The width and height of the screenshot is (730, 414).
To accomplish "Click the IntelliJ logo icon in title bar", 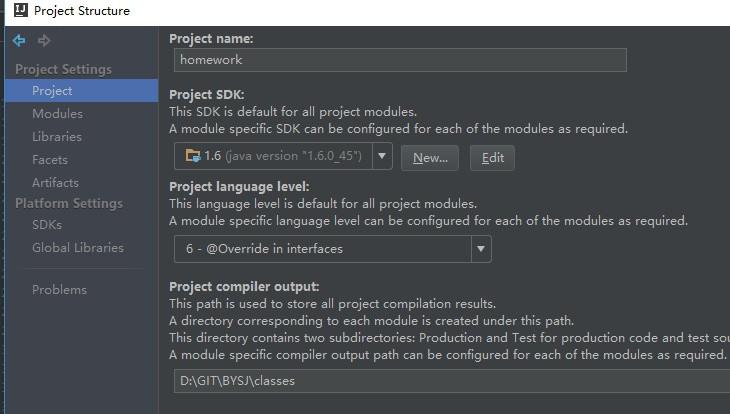I will click(21, 10).
